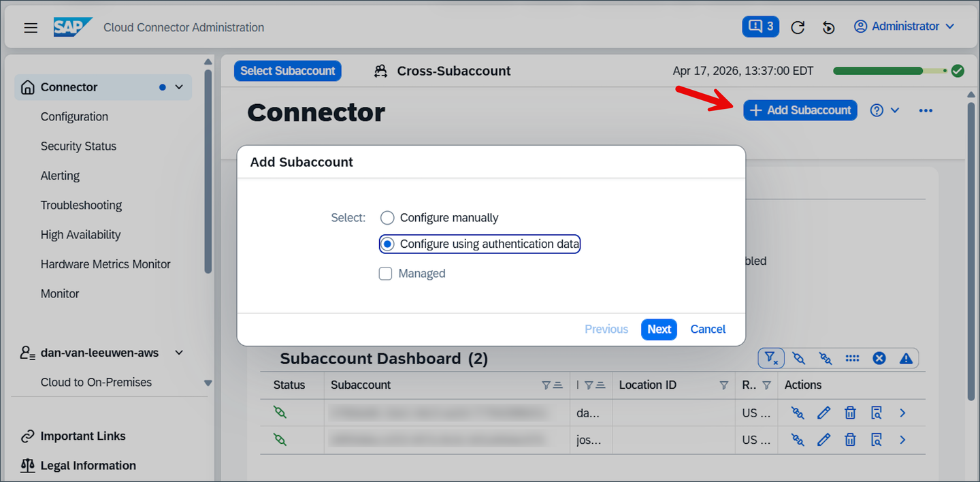The image size is (980, 482).
Task: Click the sidebar scroll-down arrow
Action: [x=208, y=383]
